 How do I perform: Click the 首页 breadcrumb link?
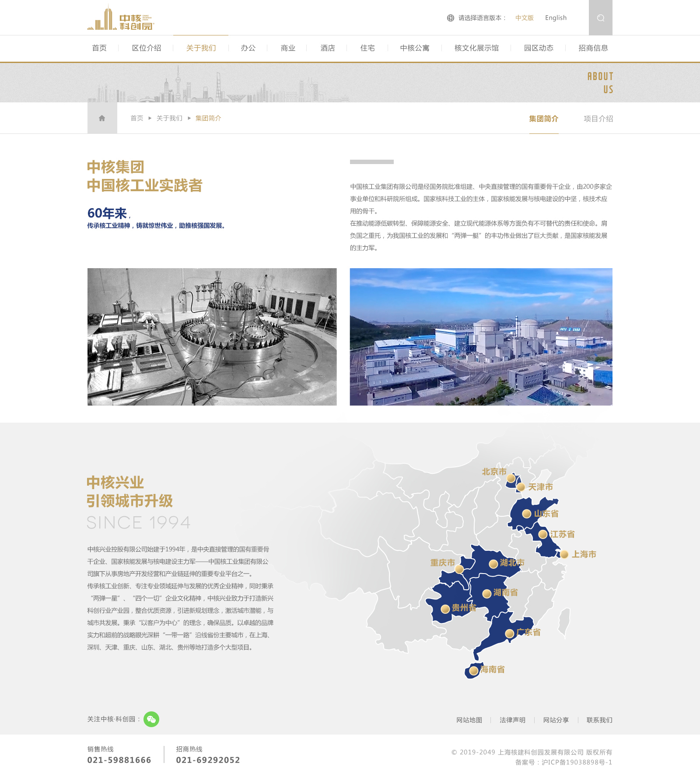click(x=137, y=118)
